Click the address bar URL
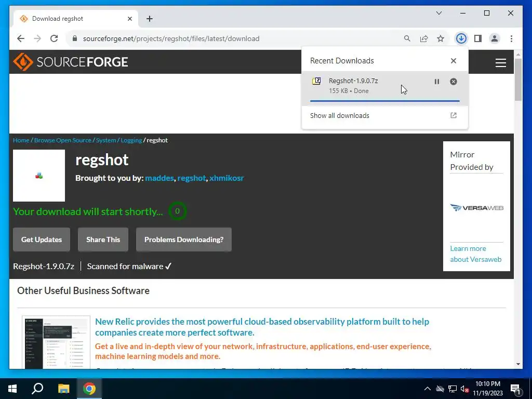The image size is (532, 399). (171, 38)
